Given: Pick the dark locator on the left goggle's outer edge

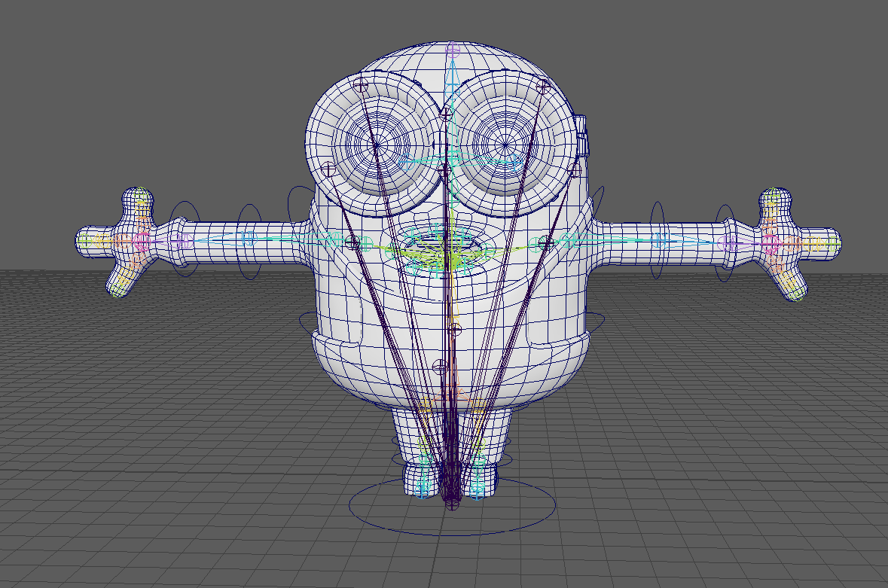Looking at the screenshot, I should pyautogui.click(x=328, y=168).
